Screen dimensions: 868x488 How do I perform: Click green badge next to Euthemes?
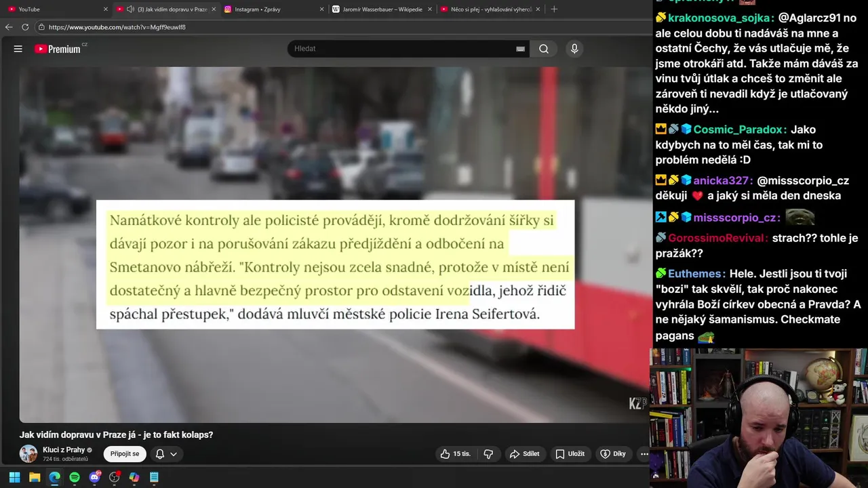click(660, 273)
